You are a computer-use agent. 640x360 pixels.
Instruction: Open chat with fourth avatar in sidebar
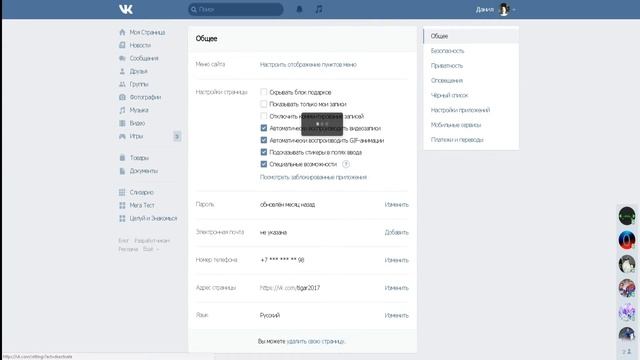pos(627,288)
